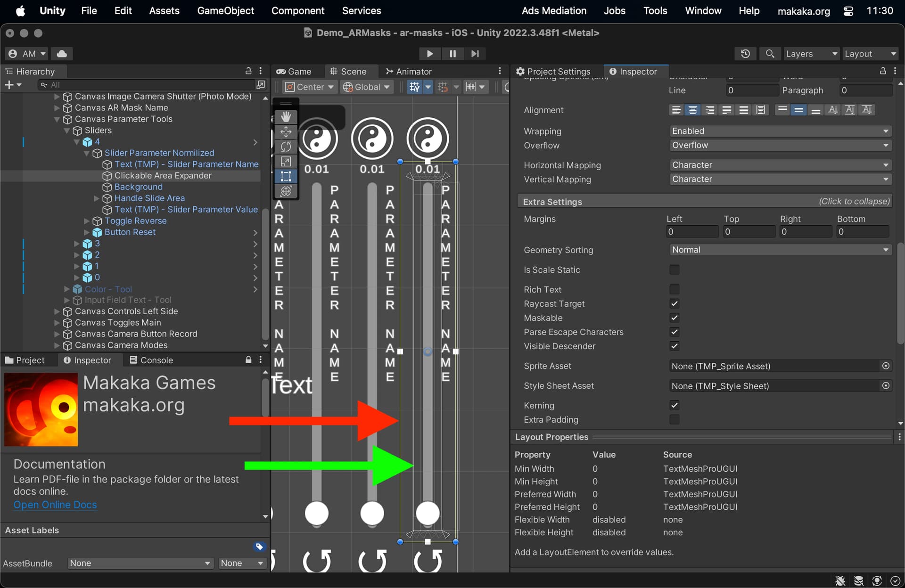
Task: Uncheck the Maskable option
Action: point(674,318)
